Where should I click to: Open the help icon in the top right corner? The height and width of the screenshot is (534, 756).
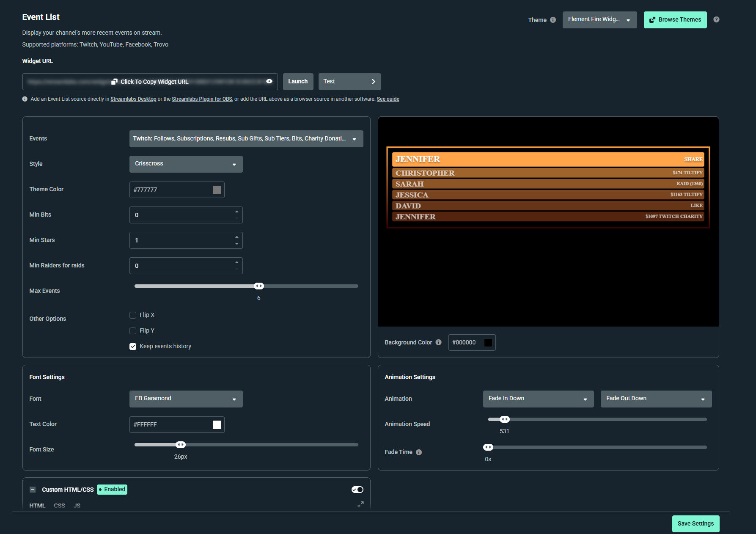pos(717,19)
